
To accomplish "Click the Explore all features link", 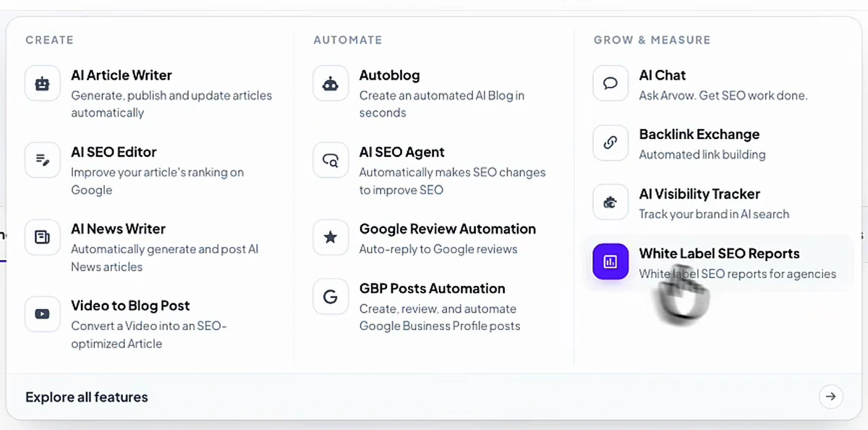I will pyautogui.click(x=87, y=397).
